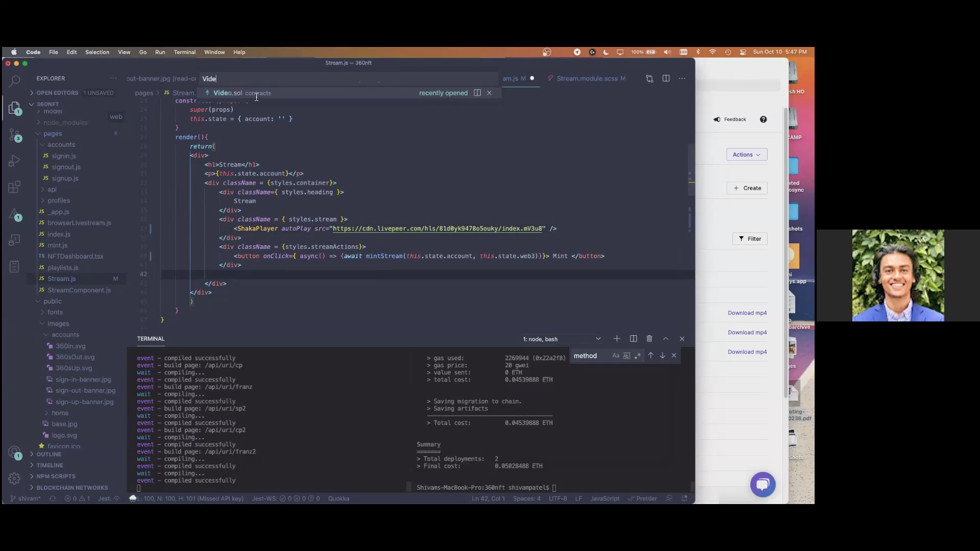Split the editor to the right

[x=666, y=79]
